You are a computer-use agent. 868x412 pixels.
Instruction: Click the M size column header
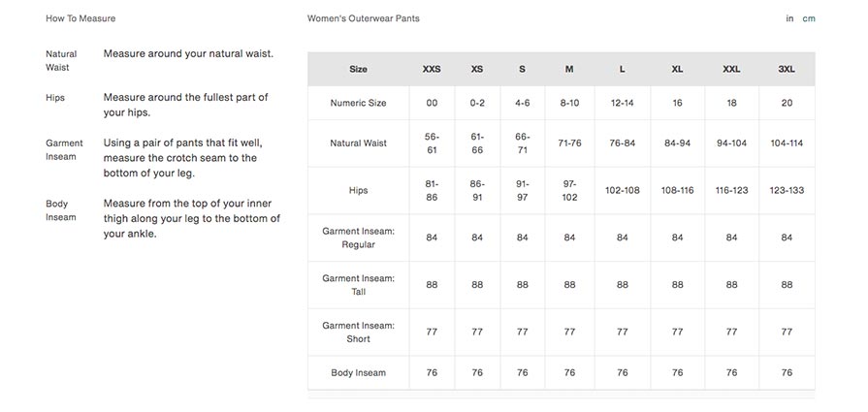[569, 69]
